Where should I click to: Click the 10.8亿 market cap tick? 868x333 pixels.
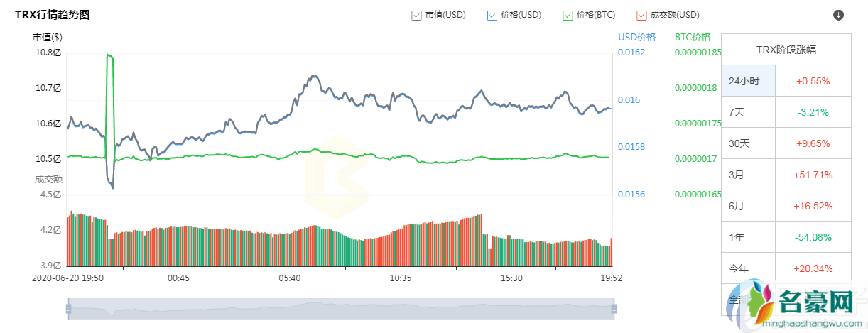point(48,53)
